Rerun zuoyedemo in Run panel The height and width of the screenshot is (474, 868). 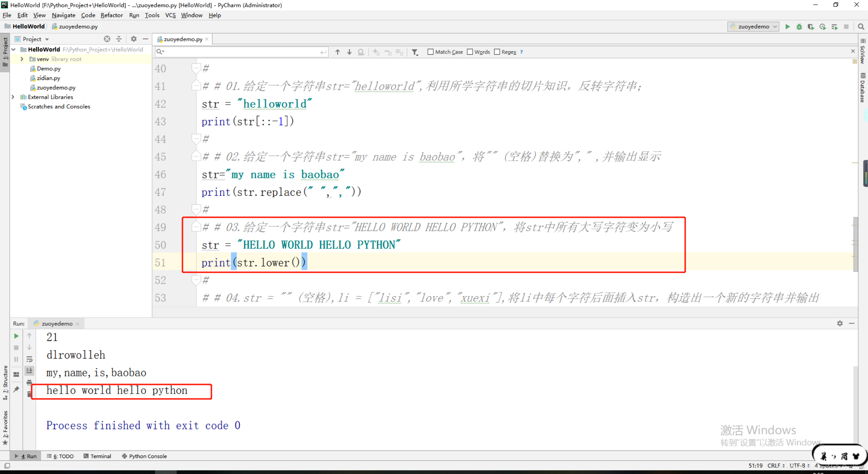[16, 336]
